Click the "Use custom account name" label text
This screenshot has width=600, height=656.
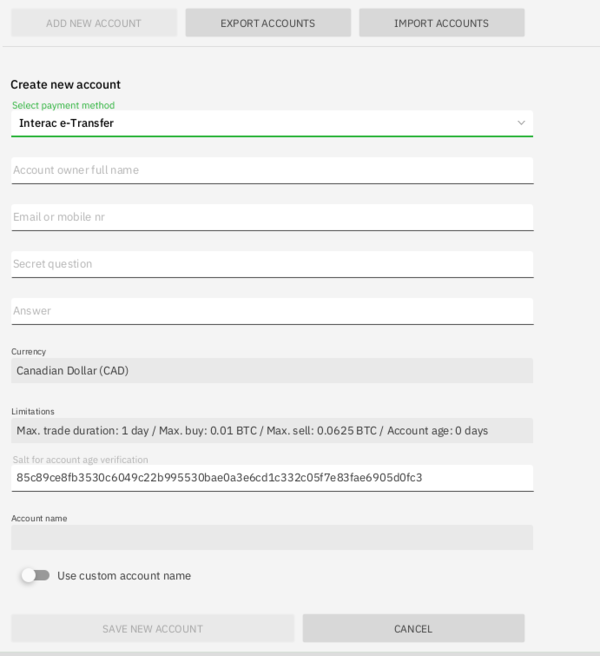coord(124,576)
